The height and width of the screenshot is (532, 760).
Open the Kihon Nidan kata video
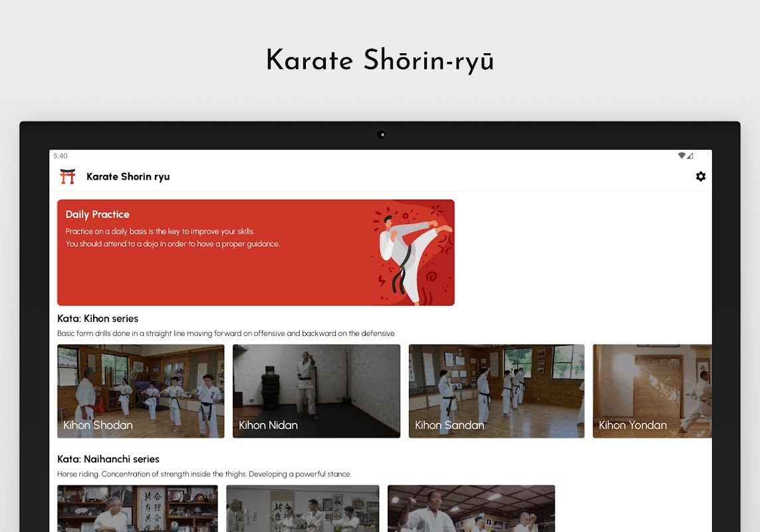tap(317, 392)
